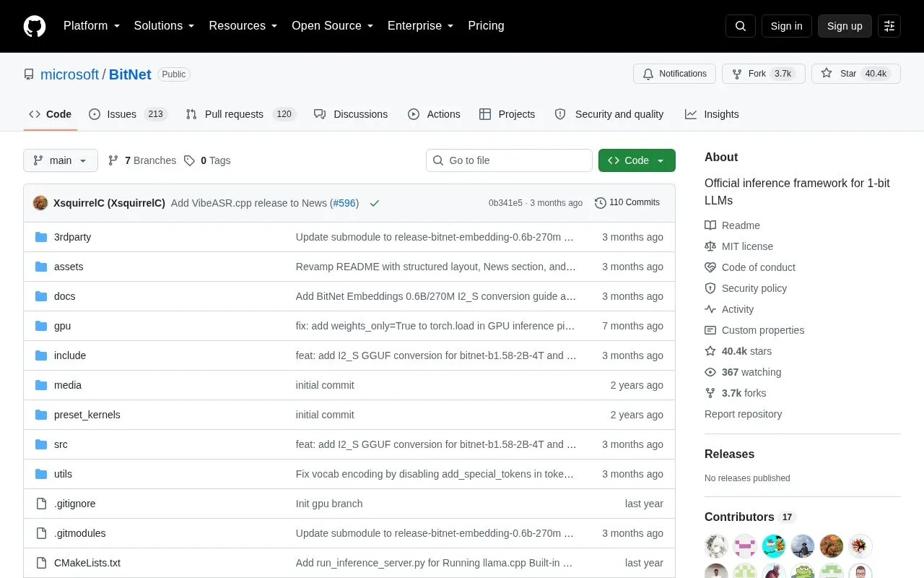Viewport: 924px width, 578px height.
Task: Open the first contributor avatar thumbnail
Action: click(716, 546)
